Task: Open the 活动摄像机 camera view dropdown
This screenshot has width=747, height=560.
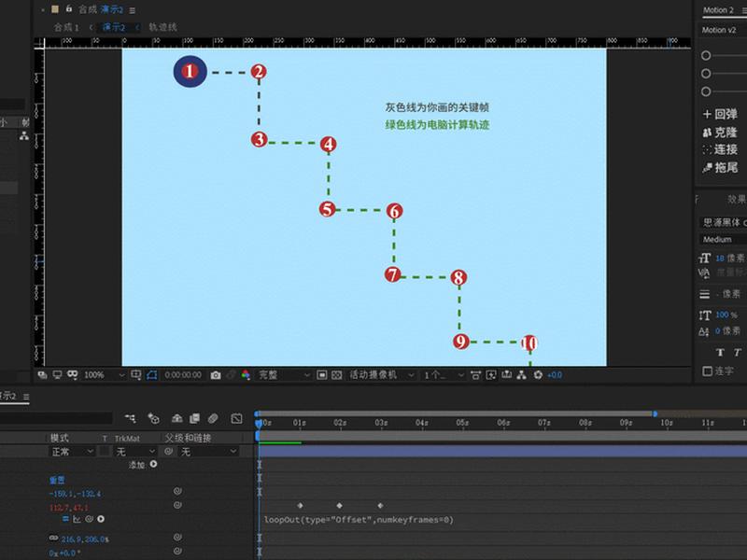Action: tap(382, 375)
